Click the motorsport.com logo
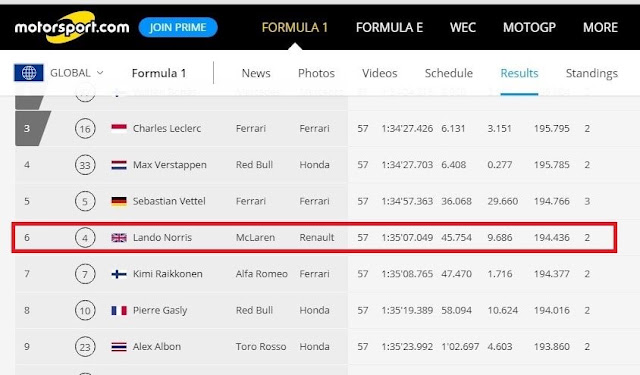This screenshot has width=640, height=375. [72, 27]
